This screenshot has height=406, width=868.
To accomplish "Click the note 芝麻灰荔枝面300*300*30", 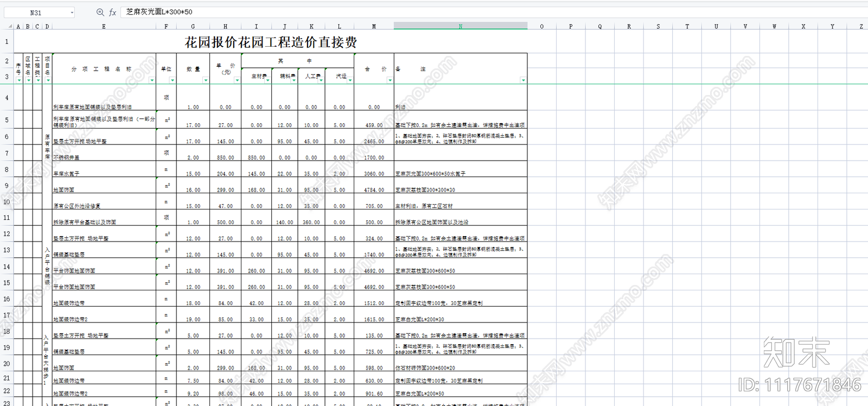I will pyautogui.click(x=425, y=190).
